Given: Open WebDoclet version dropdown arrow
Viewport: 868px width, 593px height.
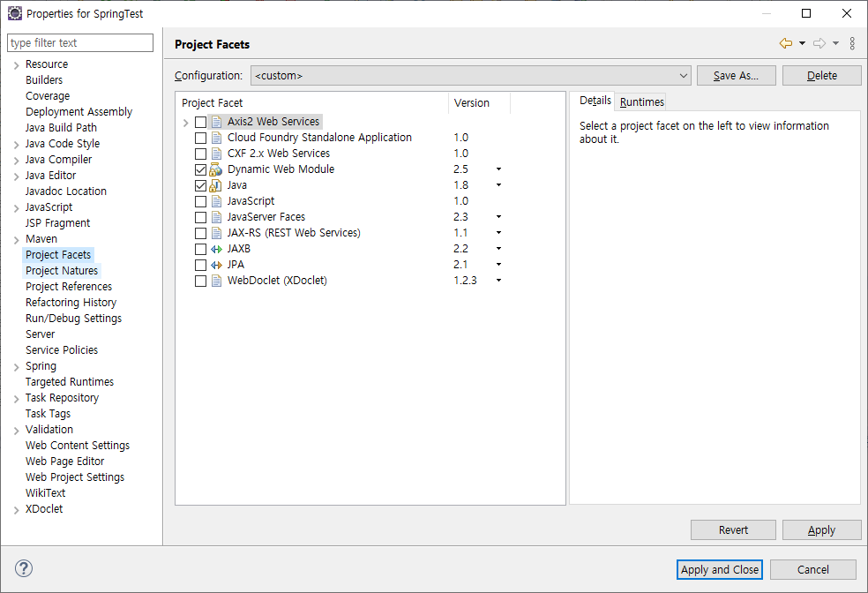Looking at the screenshot, I should pyautogui.click(x=498, y=280).
